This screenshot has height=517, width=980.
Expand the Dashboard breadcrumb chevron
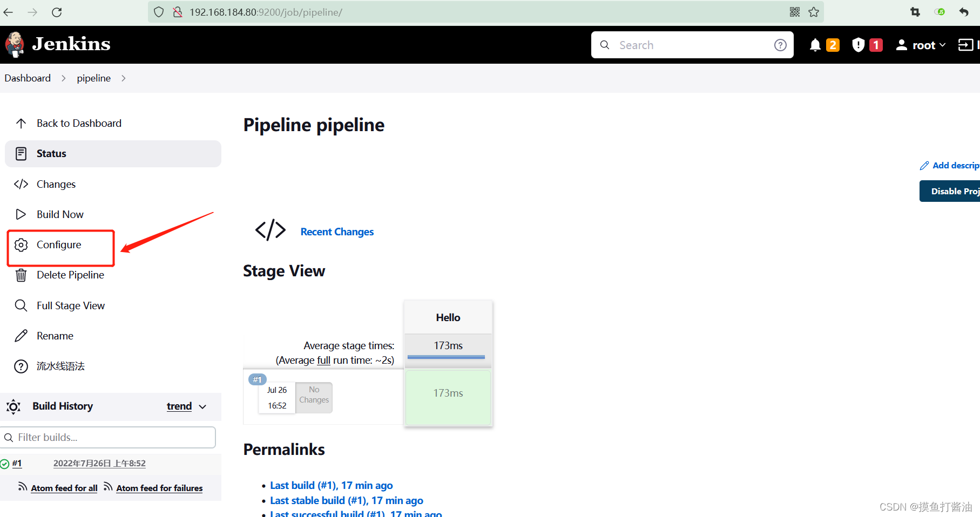[64, 78]
